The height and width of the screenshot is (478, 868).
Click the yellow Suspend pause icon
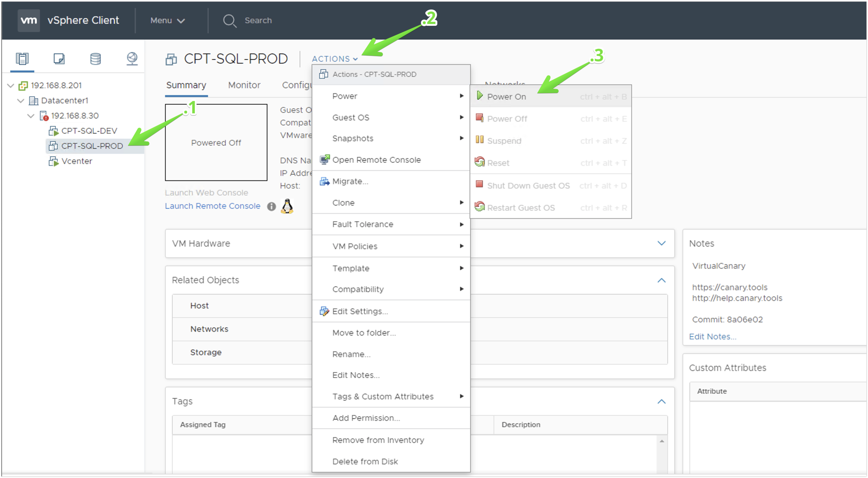point(480,139)
